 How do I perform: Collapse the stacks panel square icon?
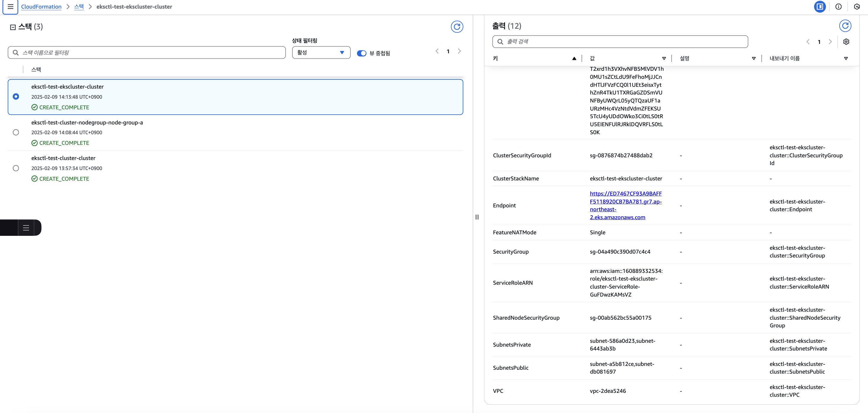(13, 27)
